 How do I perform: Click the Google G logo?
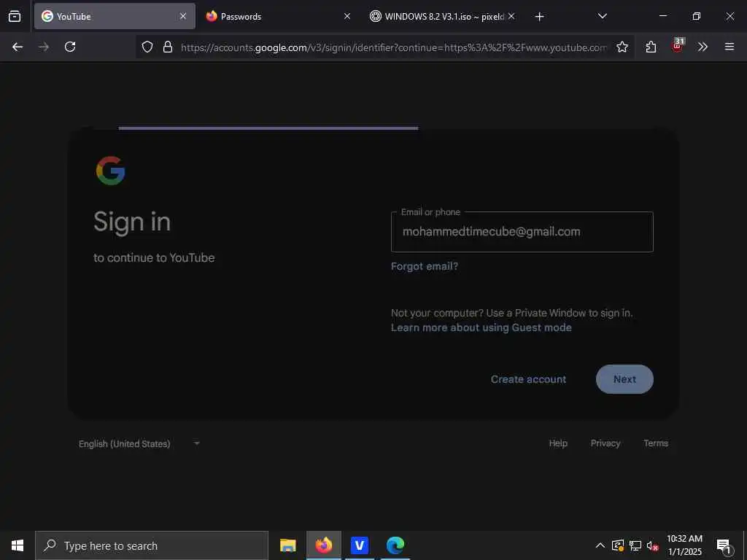(x=111, y=171)
